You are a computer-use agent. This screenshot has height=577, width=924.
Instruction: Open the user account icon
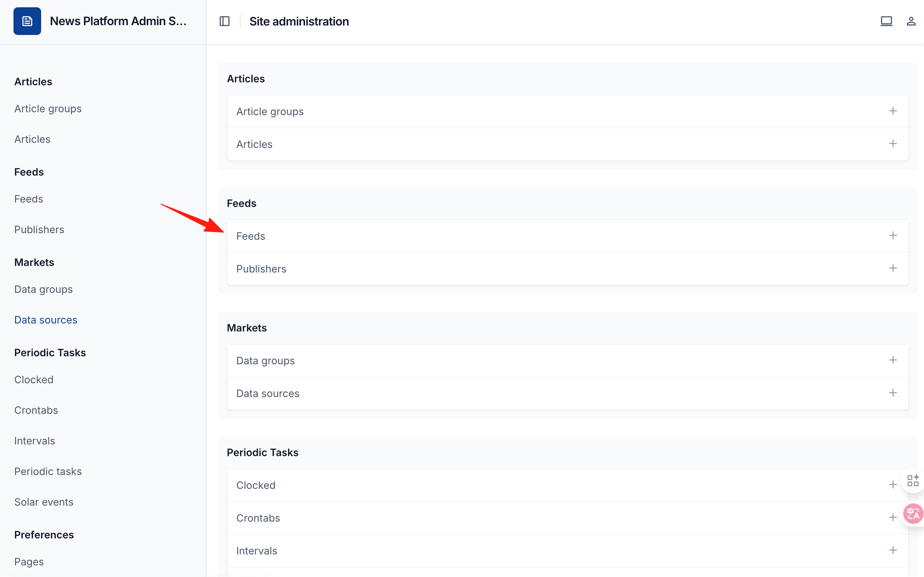pyautogui.click(x=911, y=21)
